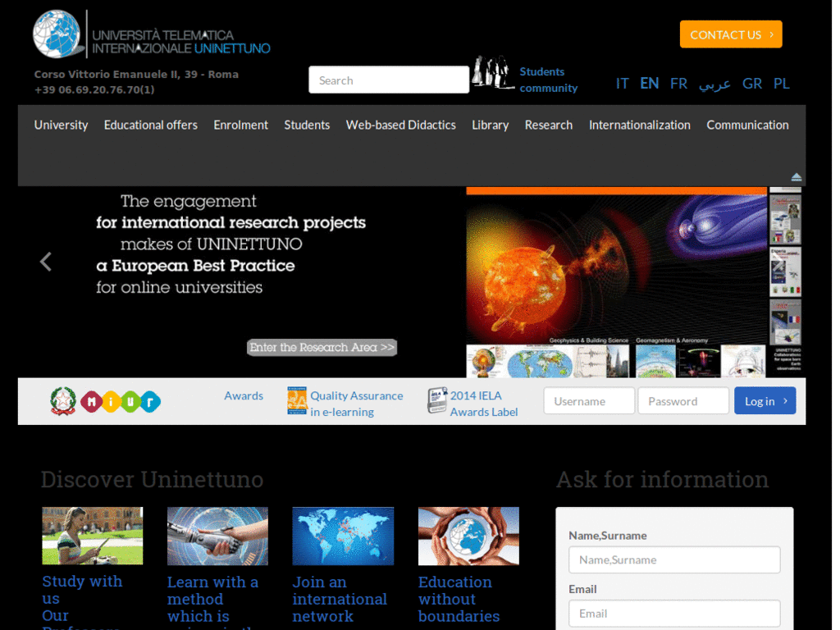Focus the Username field
The image size is (840, 630).
tap(589, 400)
